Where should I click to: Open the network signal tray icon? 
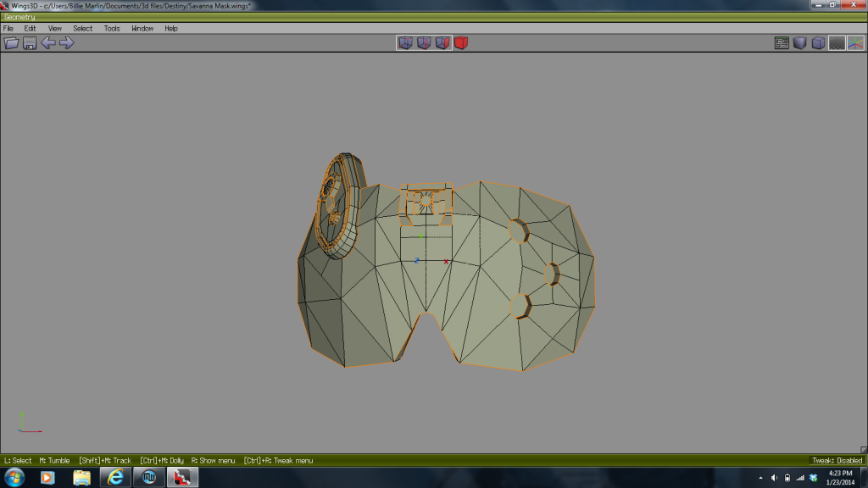click(x=800, y=478)
